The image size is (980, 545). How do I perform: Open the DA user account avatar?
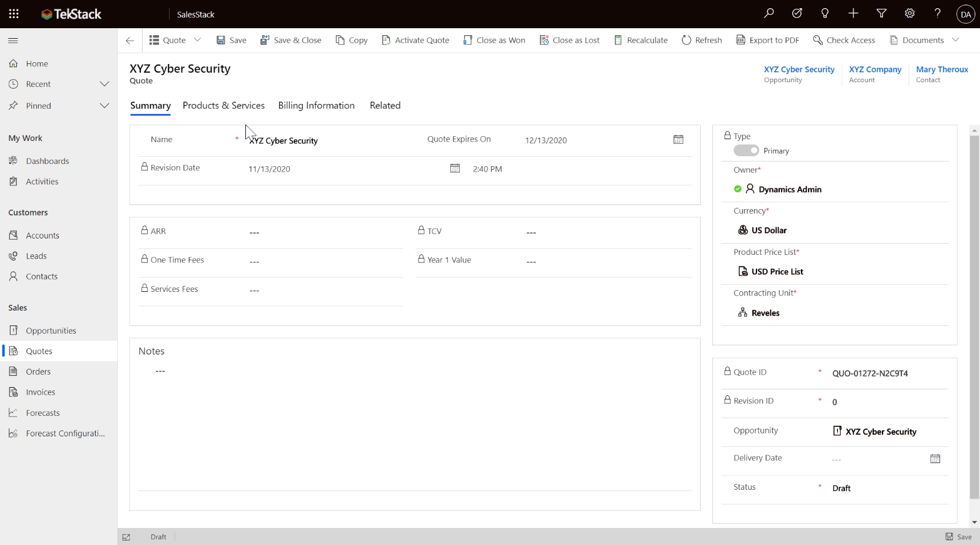tap(965, 14)
